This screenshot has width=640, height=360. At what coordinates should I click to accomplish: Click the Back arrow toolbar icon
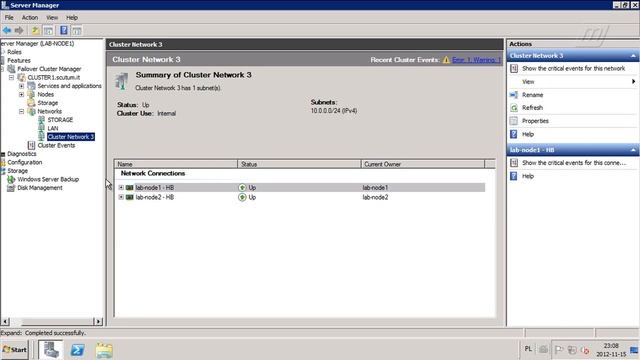(7, 30)
